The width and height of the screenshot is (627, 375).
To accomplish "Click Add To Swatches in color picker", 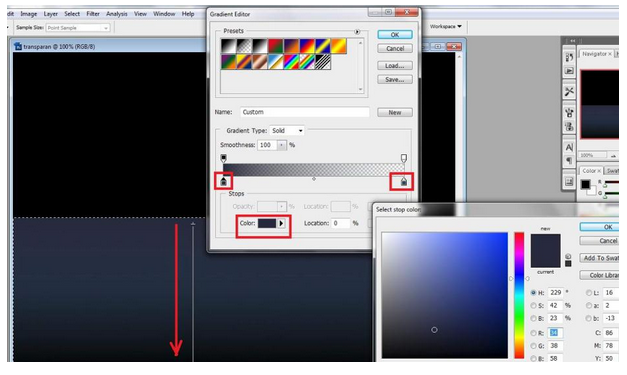I will pos(599,258).
